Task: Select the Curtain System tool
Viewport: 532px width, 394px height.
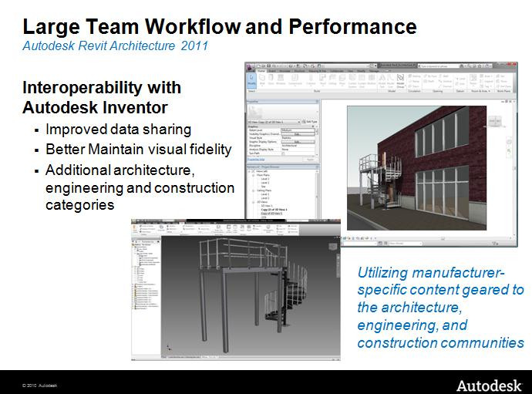Action: point(352,81)
